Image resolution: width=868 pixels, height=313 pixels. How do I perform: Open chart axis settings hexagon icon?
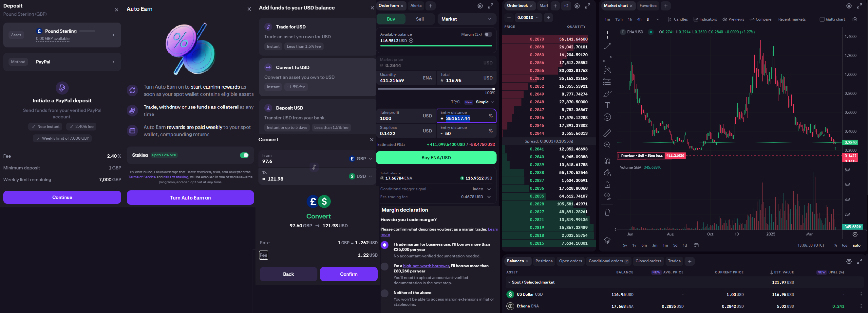[x=855, y=234]
